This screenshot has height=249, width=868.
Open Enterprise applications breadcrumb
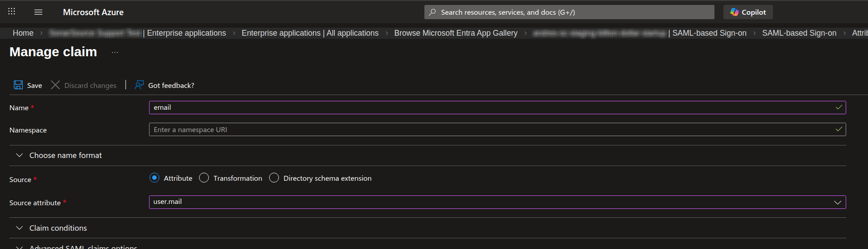pos(137,33)
